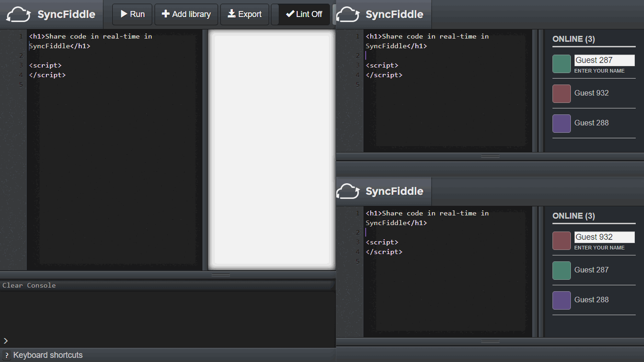Run the code with the Run button
Screen dimensions: 644x362
132,14
